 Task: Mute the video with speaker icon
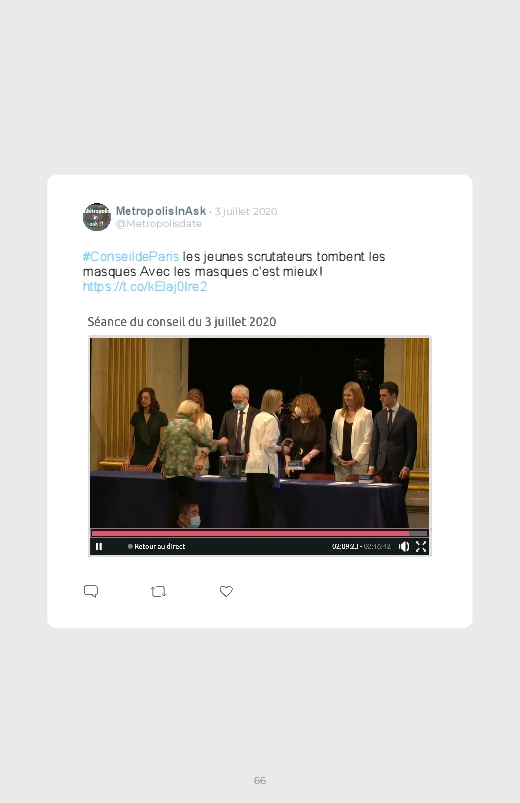point(404,546)
